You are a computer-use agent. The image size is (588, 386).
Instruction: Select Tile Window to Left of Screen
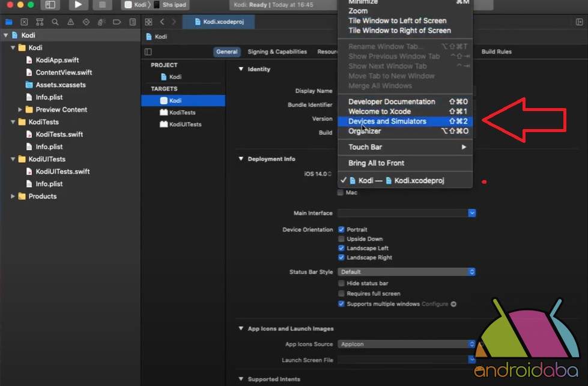tap(405, 20)
